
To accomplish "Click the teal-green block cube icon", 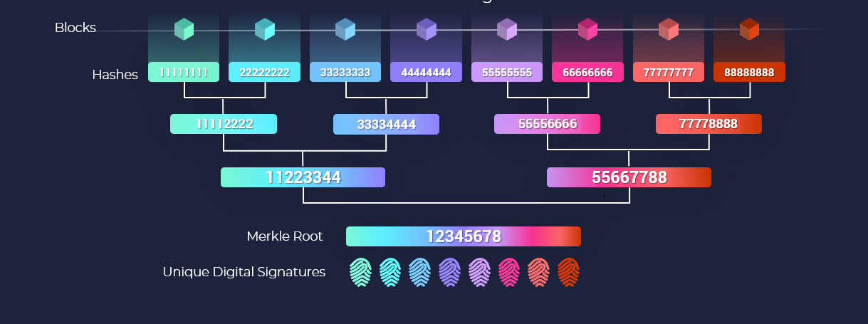I will click(184, 29).
